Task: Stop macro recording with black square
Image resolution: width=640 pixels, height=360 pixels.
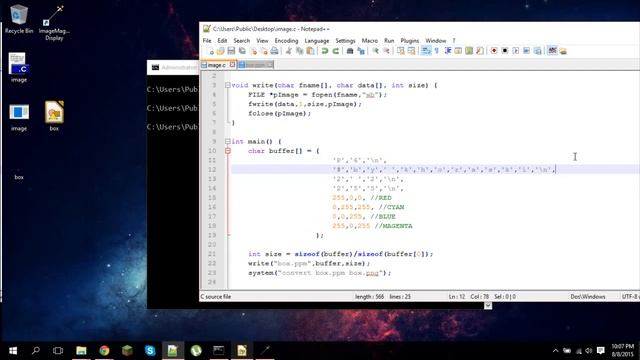Action: (x=505, y=51)
